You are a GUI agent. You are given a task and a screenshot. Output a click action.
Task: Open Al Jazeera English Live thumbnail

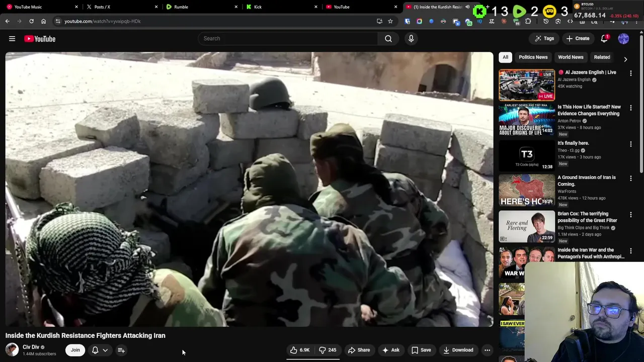pyautogui.click(x=527, y=85)
